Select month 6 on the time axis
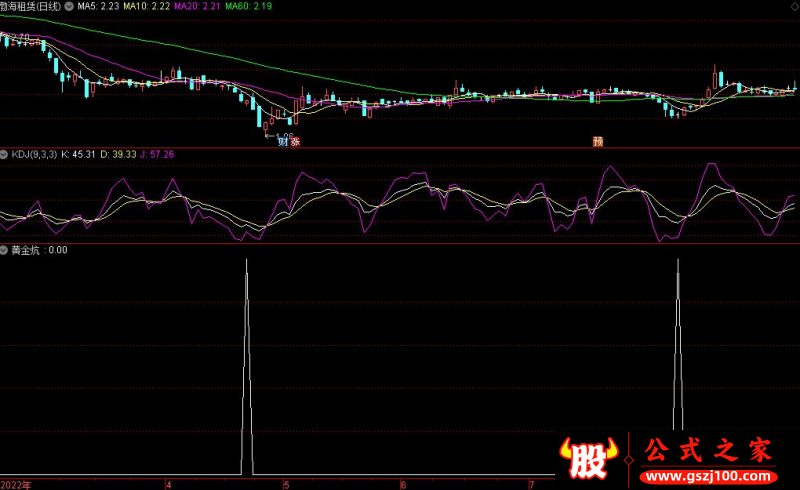The image size is (800, 490). click(404, 484)
